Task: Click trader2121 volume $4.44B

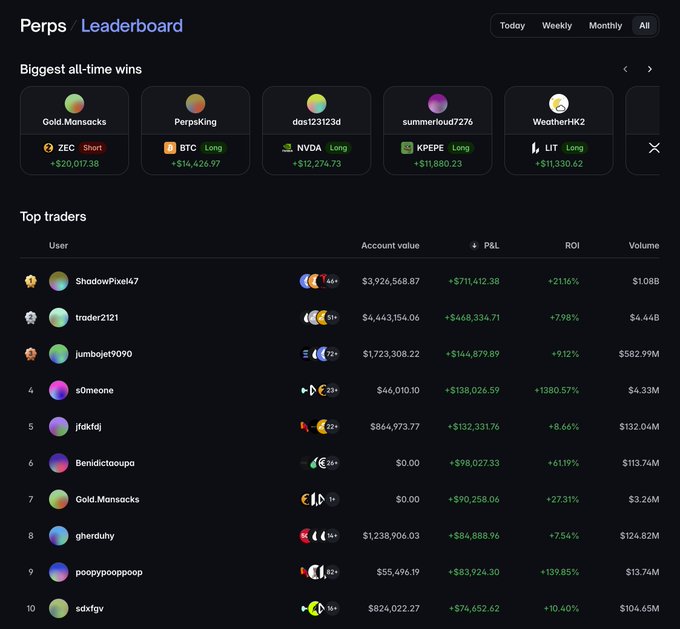Action: click(x=644, y=318)
